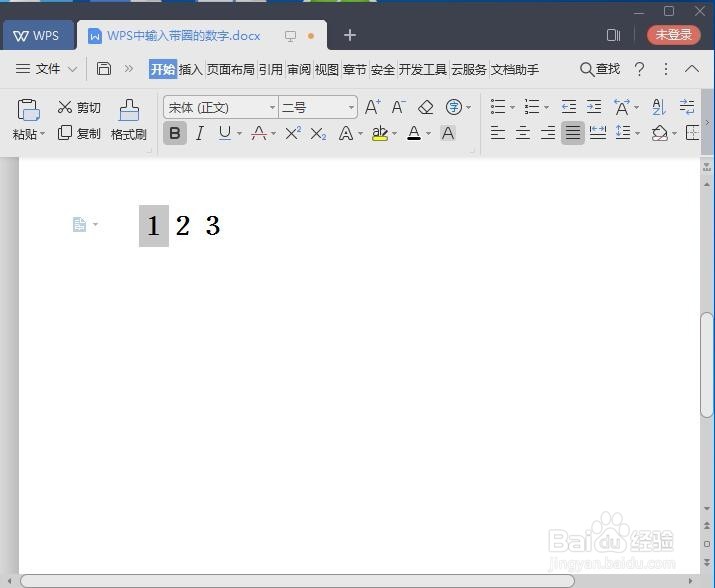Click the sort A-Z icon
The width and height of the screenshot is (715, 588).
[659, 107]
